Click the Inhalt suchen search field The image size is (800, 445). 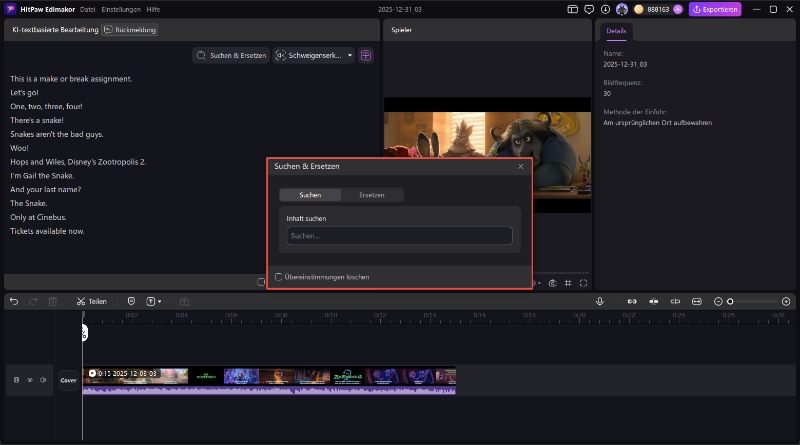point(399,236)
